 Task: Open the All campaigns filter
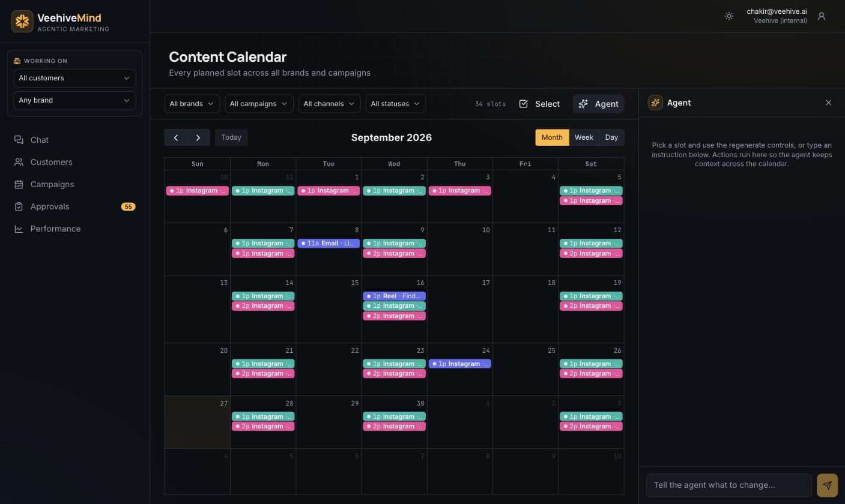(x=259, y=104)
